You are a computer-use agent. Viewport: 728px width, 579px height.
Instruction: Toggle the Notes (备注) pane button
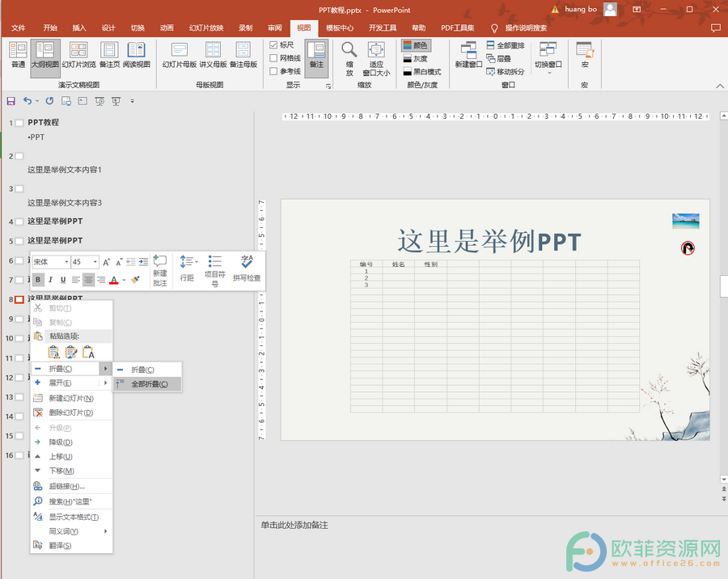pyautogui.click(x=316, y=57)
